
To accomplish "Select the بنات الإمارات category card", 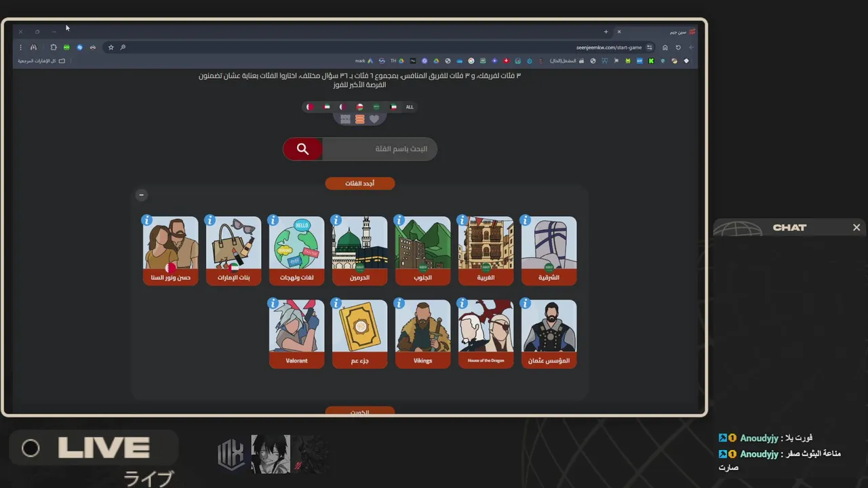I will (234, 251).
